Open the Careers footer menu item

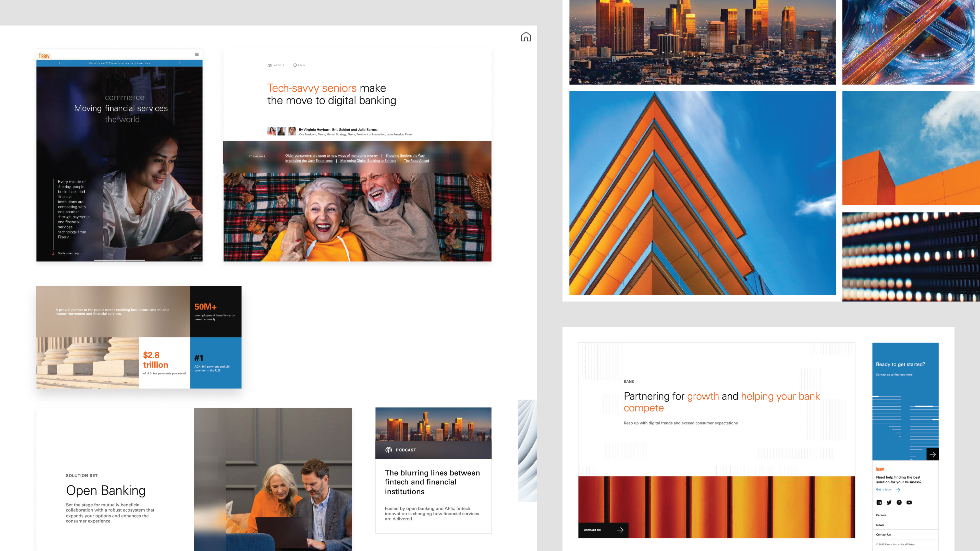[881, 515]
